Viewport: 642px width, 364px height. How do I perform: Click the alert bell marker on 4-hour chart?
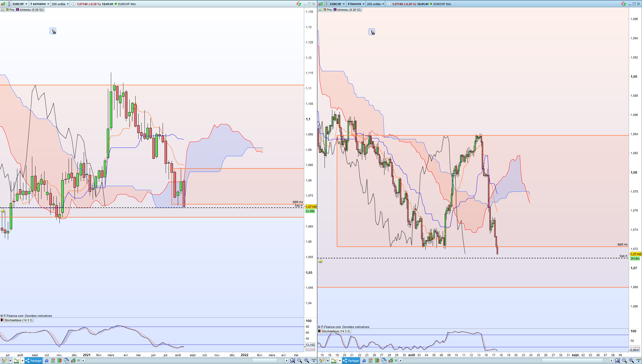pyautogui.click(x=320, y=261)
